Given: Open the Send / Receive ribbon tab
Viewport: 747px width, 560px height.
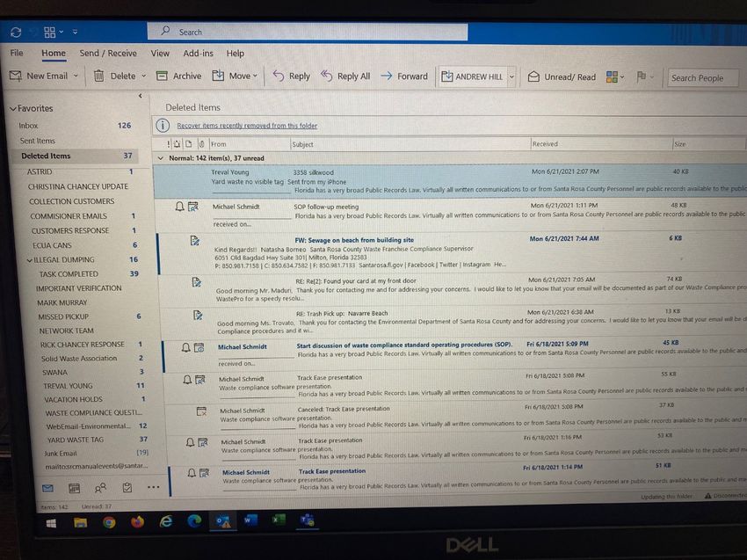Looking at the screenshot, I should (108, 54).
